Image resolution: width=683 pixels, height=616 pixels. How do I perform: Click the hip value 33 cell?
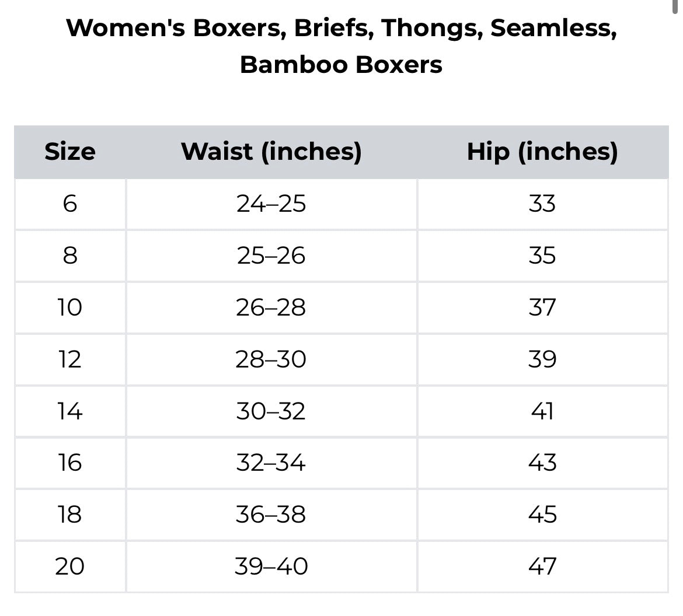click(542, 204)
